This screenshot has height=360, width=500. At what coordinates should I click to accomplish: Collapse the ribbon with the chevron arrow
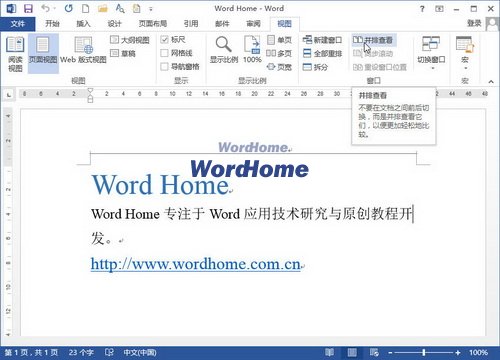[x=491, y=81]
